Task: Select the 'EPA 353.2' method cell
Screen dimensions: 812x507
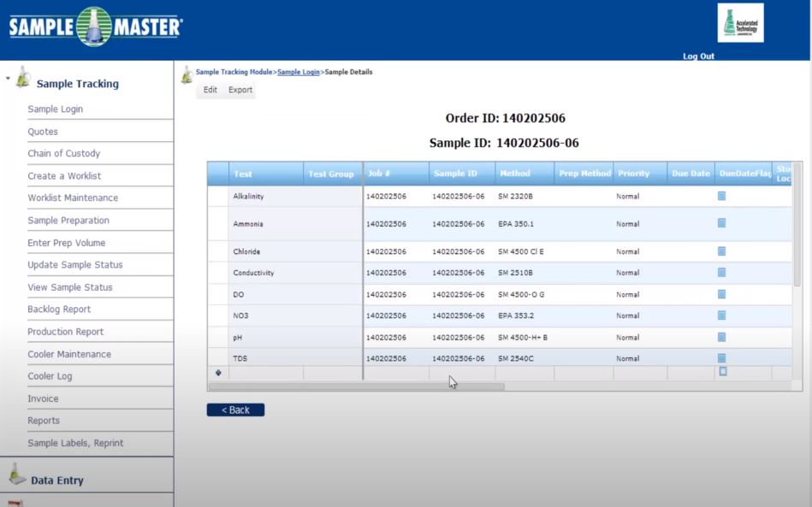Action: pyautogui.click(x=525, y=315)
